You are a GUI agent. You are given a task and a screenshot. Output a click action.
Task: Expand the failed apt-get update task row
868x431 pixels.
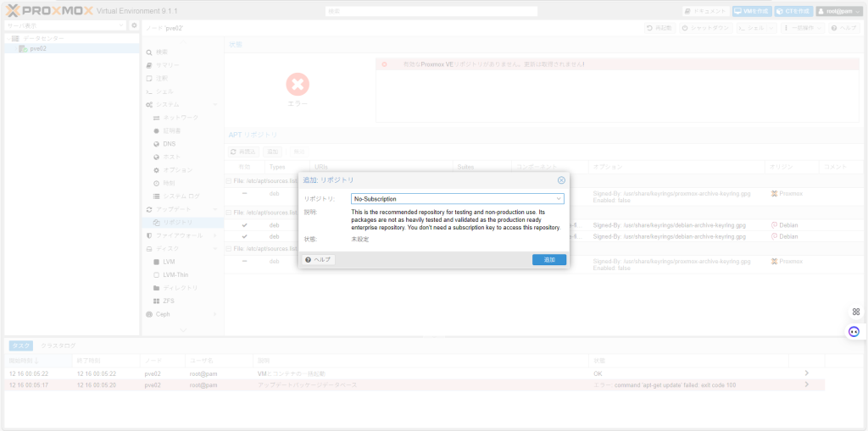point(806,384)
